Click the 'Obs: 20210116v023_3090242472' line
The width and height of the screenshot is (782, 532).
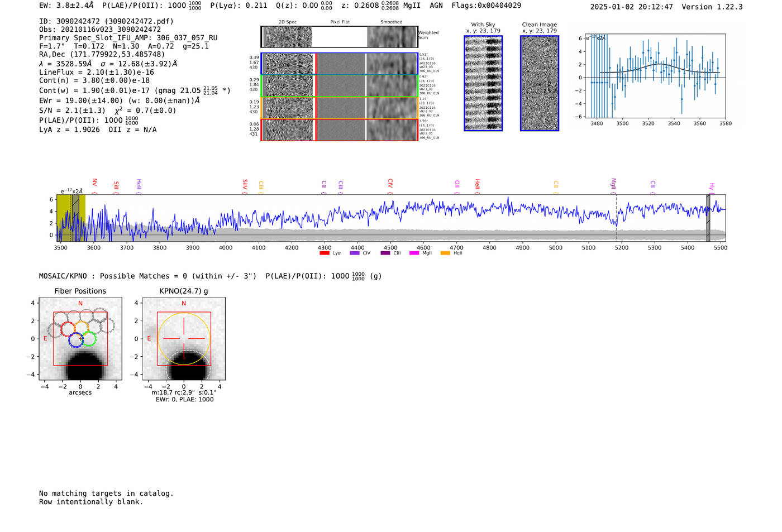coord(100,30)
